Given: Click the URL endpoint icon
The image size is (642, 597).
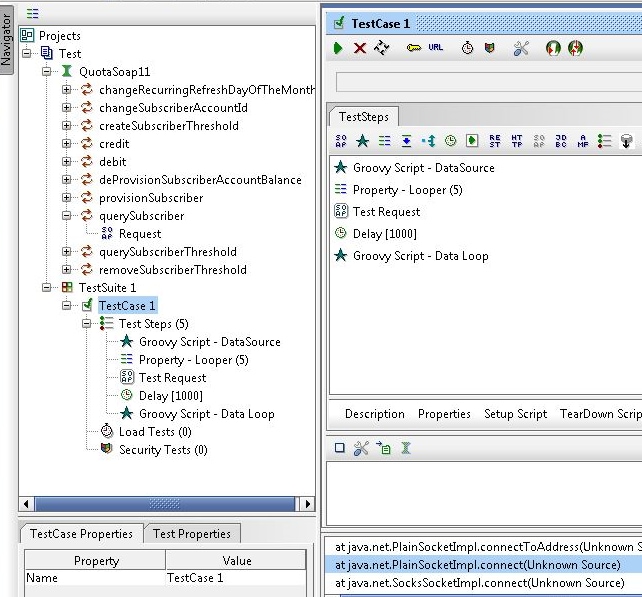Looking at the screenshot, I should pos(436,47).
